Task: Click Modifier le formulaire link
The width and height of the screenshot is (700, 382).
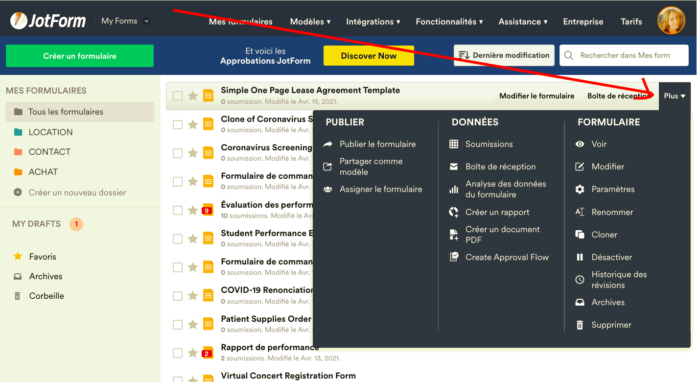Action: (537, 96)
